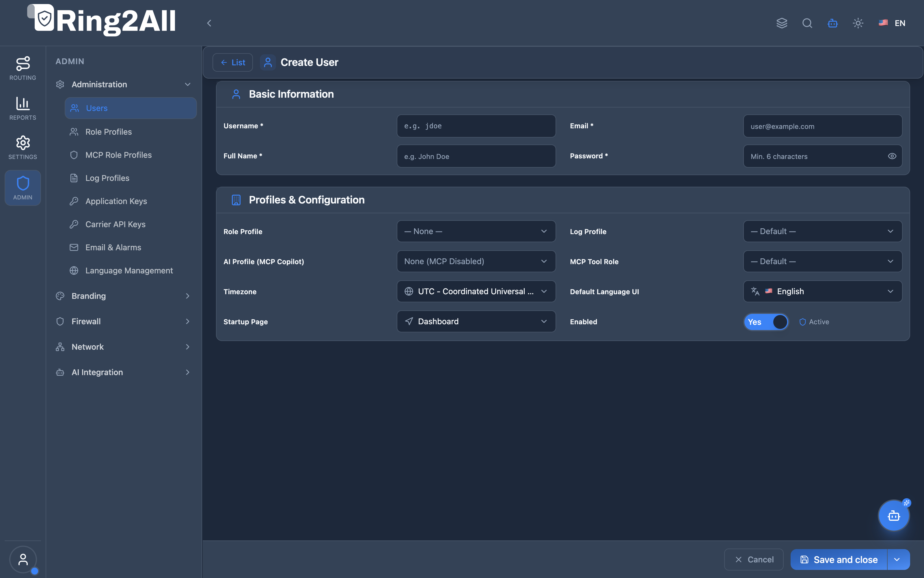Open the Role Profile dropdown

point(476,231)
